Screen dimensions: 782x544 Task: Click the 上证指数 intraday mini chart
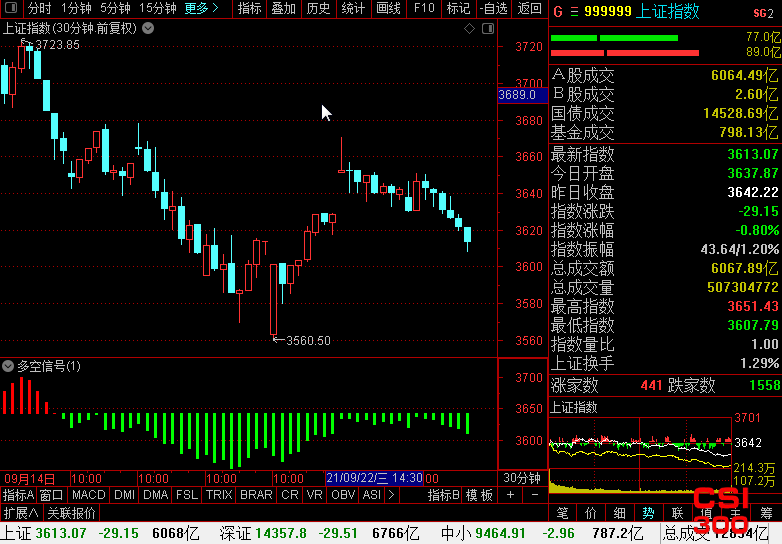pos(640,456)
